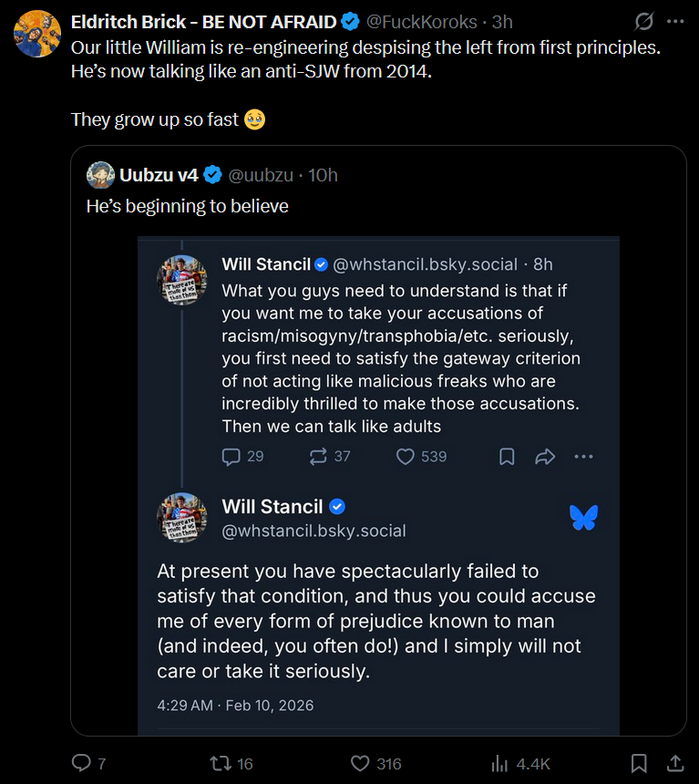Click the Bluesky butterfly logo
Screen dimensions: 699x784
tap(583, 517)
